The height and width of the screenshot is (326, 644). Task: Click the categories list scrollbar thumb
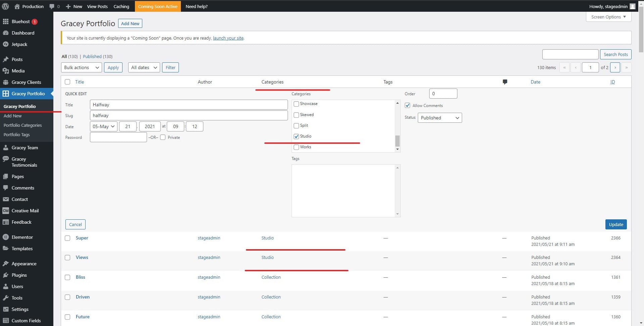[x=397, y=141]
